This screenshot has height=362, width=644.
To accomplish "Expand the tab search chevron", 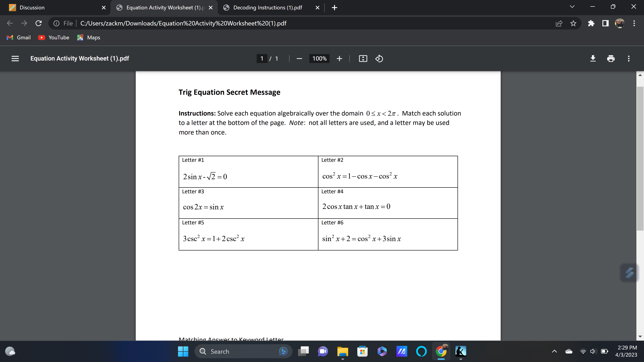I will tap(572, 7).
